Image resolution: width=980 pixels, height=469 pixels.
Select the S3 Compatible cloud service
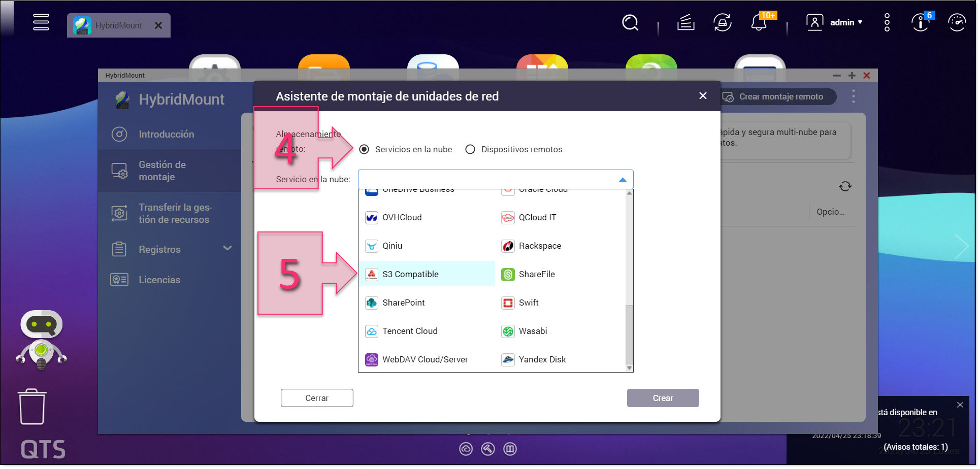click(x=410, y=274)
